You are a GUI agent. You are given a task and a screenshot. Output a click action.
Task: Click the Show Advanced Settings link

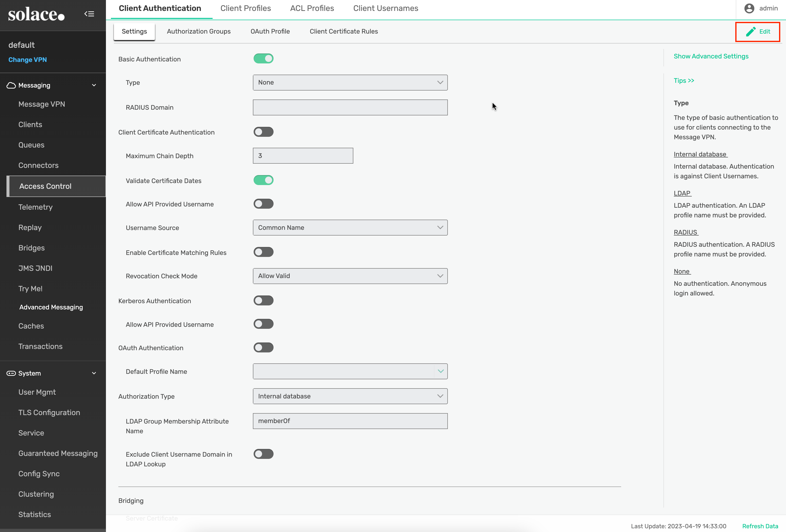711,56
